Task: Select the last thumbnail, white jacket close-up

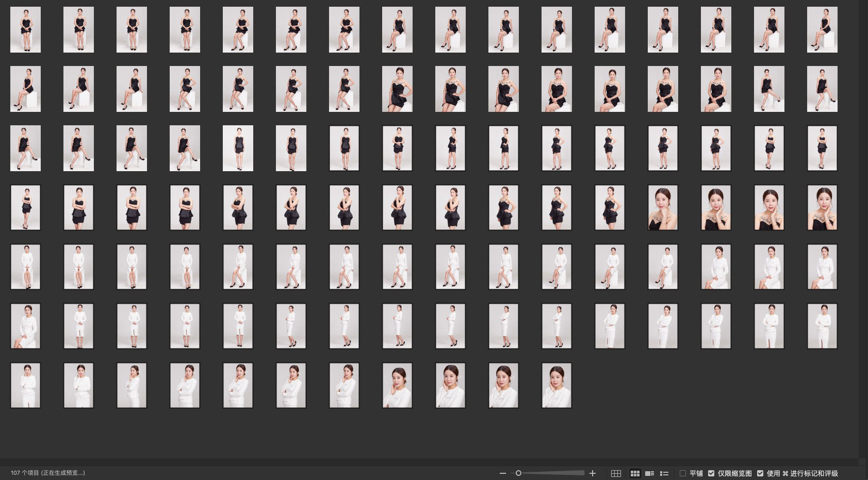Action: tap(556, 386)
